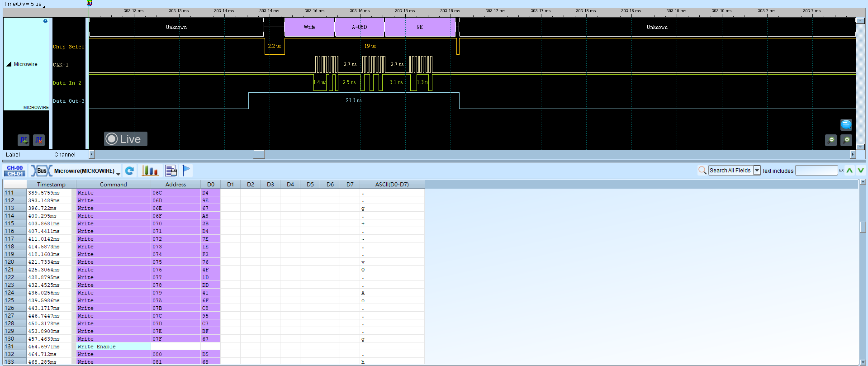The height and width of the screenshot is (366, 868).
Task: Click the purple Write decoded segment
Action: point(309,27)
